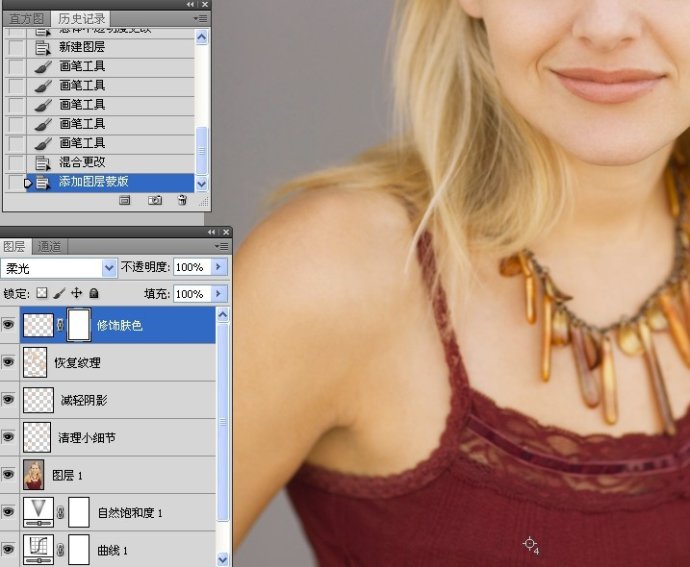Switch to the 历史记录 tab
Screen dimensions: 690x567
pyautogui.click(x=82, y=18)
